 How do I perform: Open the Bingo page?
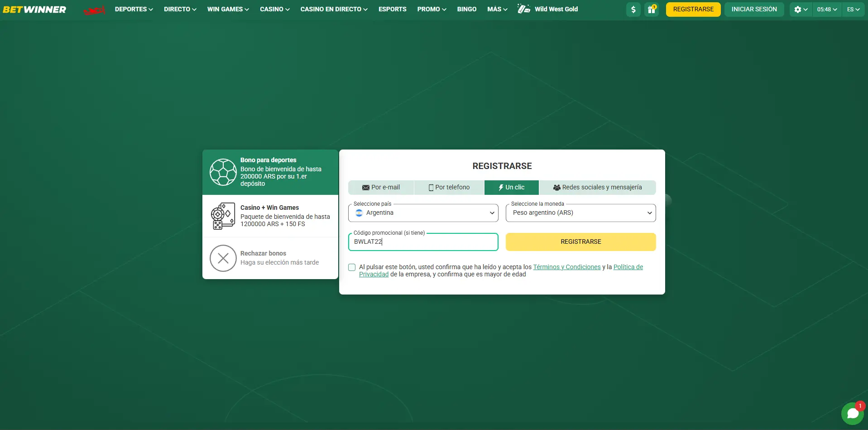467,9
